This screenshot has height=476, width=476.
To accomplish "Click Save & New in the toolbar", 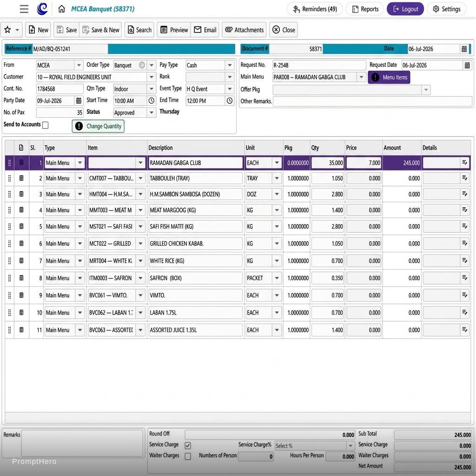I will click(x=100, y=30).
